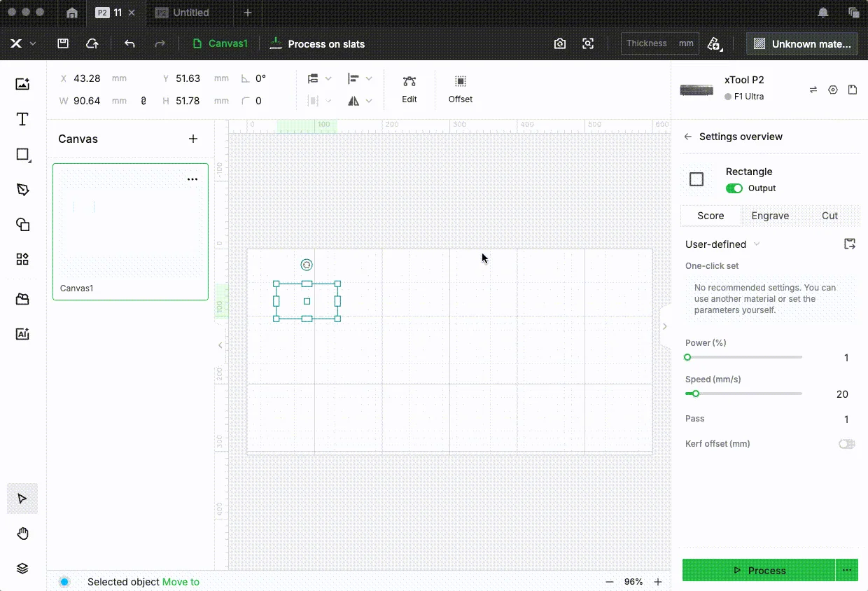This screenshot has height=591, width=868.
Task: Open the align options dropdown
Action: point(359,78)
